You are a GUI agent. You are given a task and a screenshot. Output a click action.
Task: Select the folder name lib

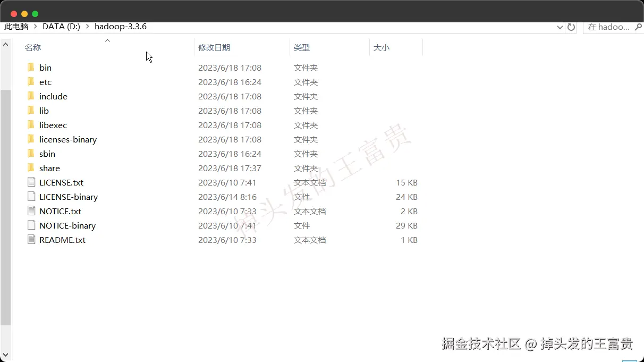pyautogui.click(x=44, y=111)
